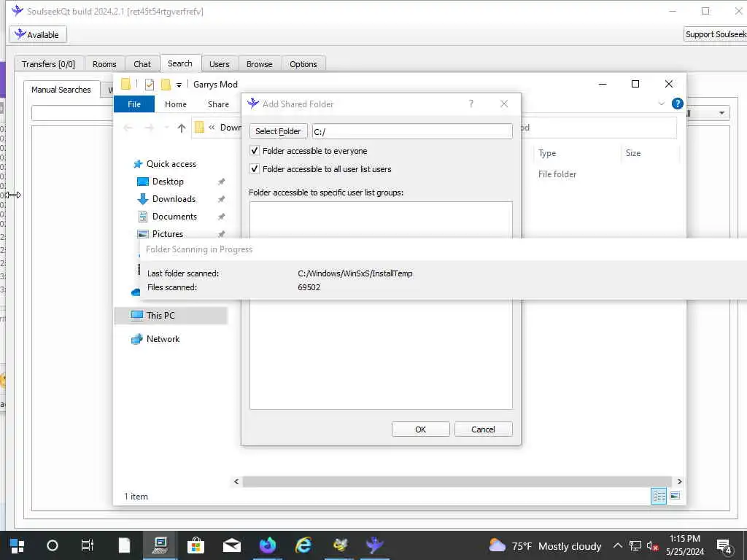Open Mail app from taskbar
This screenshot has width=747, height=560.
(x=231, y=545)
